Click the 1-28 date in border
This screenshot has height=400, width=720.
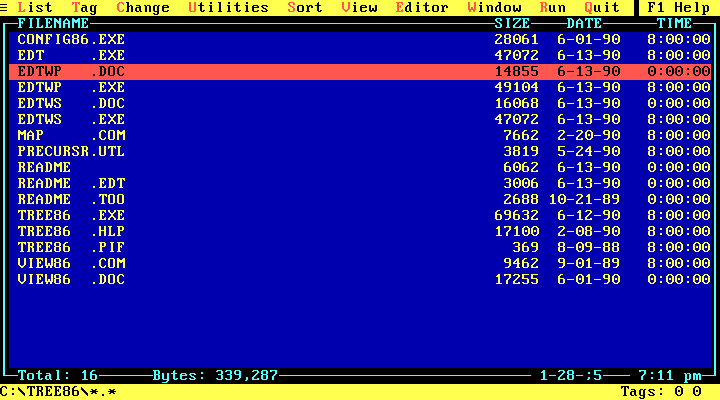[571, 376]
